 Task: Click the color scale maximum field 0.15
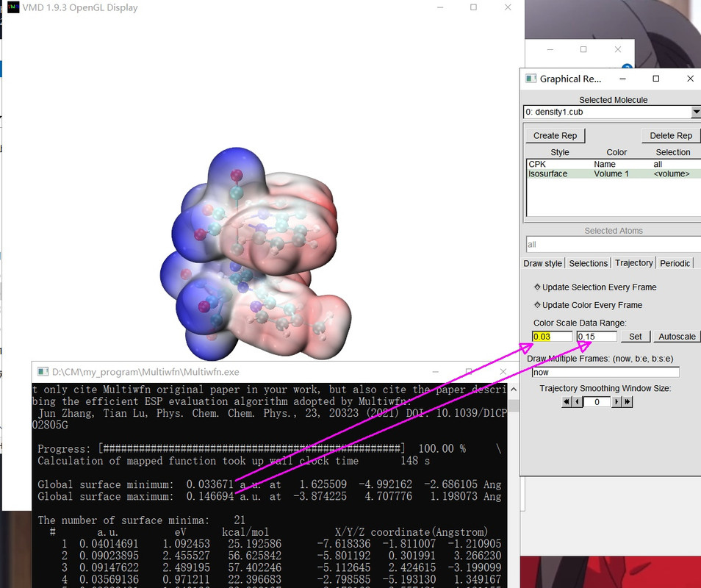597,337
